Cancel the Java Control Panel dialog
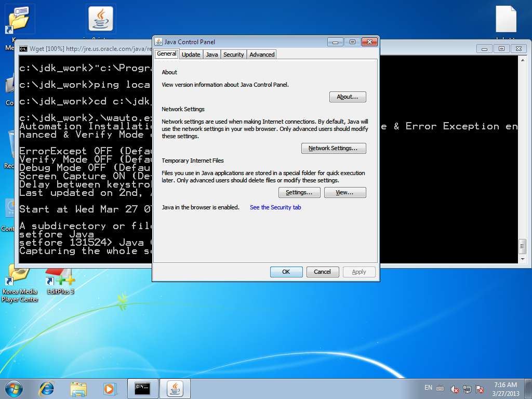This screenshot has width=532, height=399. coord(322,272)
